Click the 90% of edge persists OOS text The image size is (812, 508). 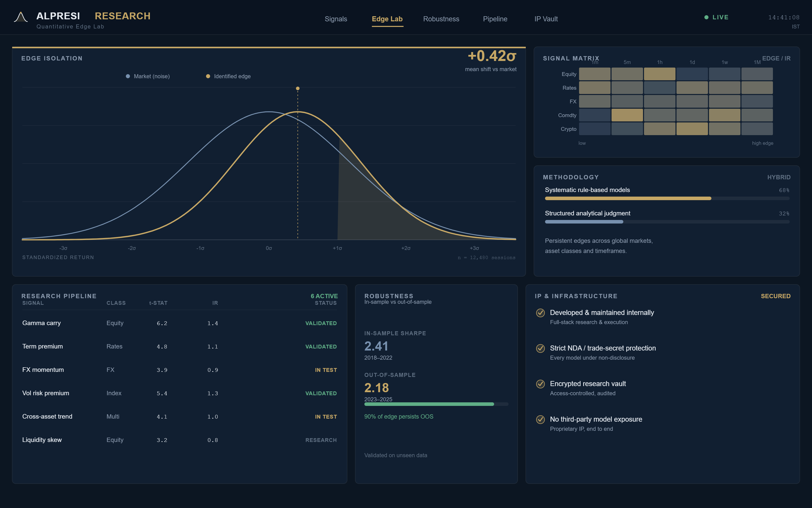click(399, 417)
